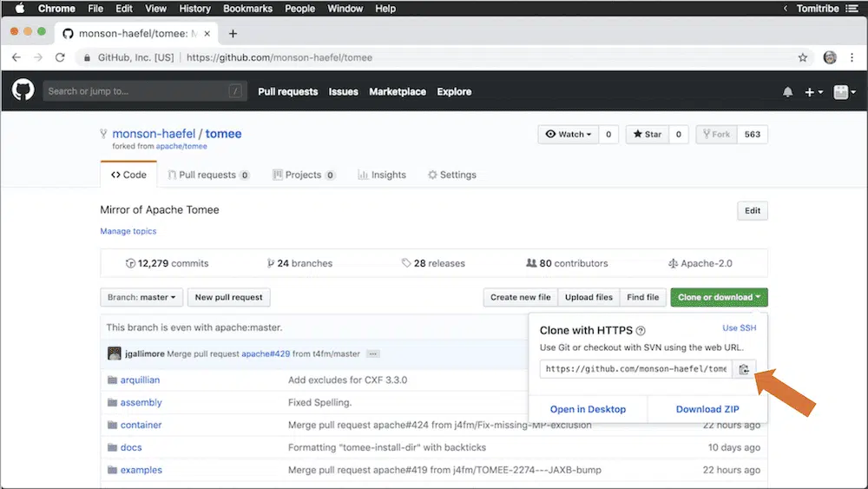The image size is (868, 489).
Task: Click the clone URL text field
Action: click(x=635, y=369)
